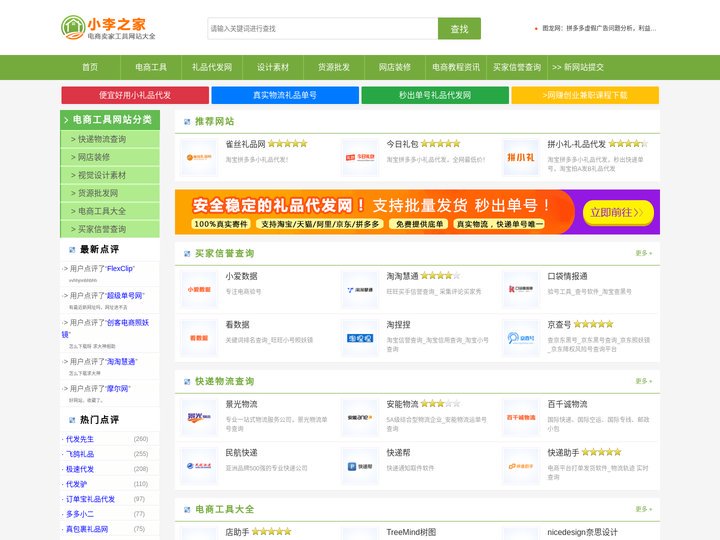Click the 京查号 logo icon
Screen dimensions: 720x540
(521, 338)
